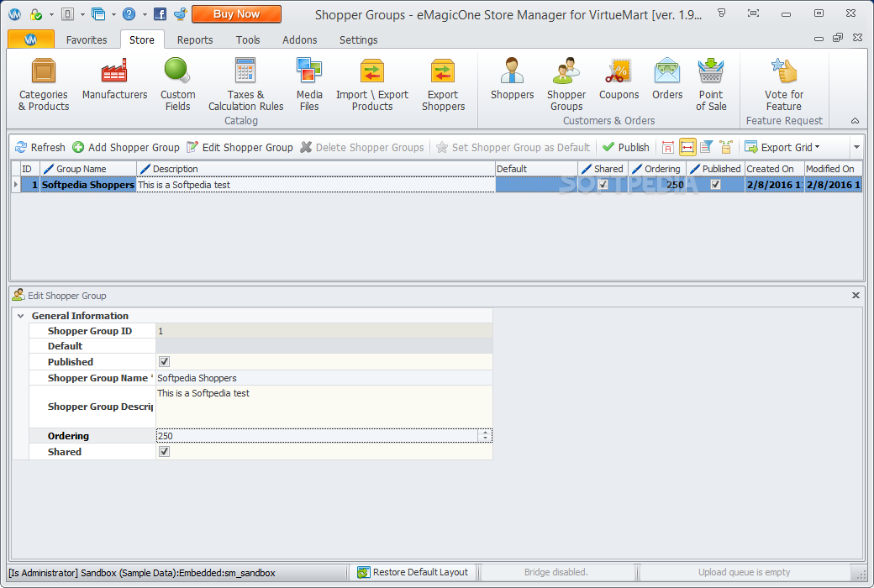Open Point of Sale

(x=711, y=85)
